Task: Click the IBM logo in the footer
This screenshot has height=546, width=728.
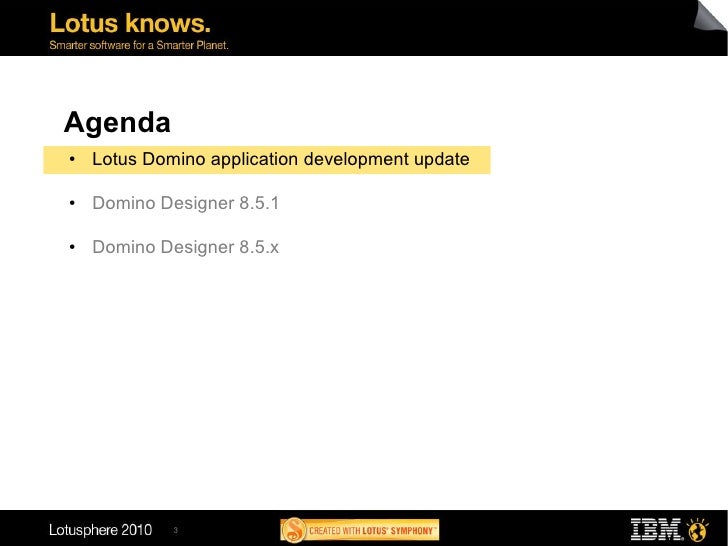Action: 656,530
